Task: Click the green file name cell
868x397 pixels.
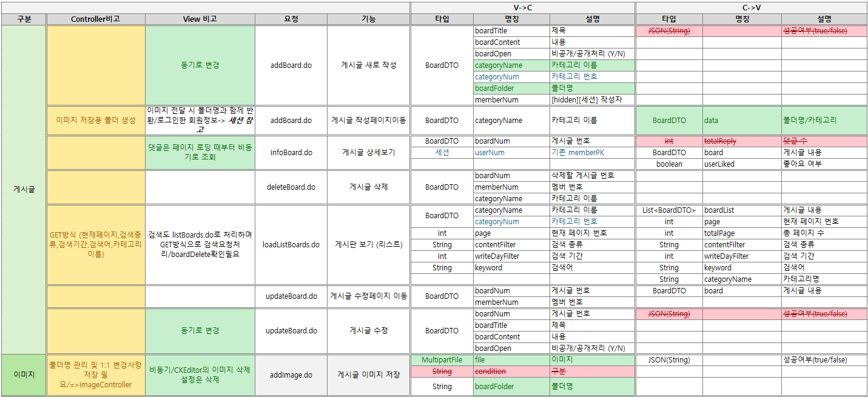Action: point(511,360)
